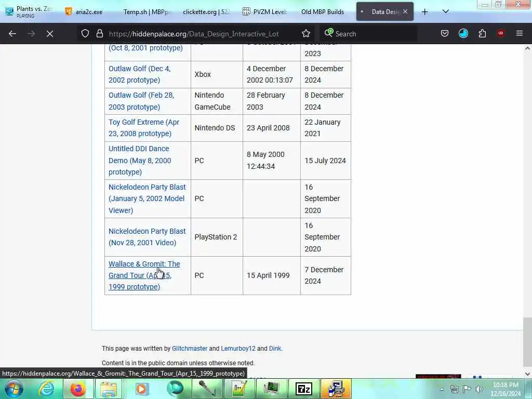Switch to the Temp.sh tab
This screenshot has width=532, height=399.
tap(146, 11)
